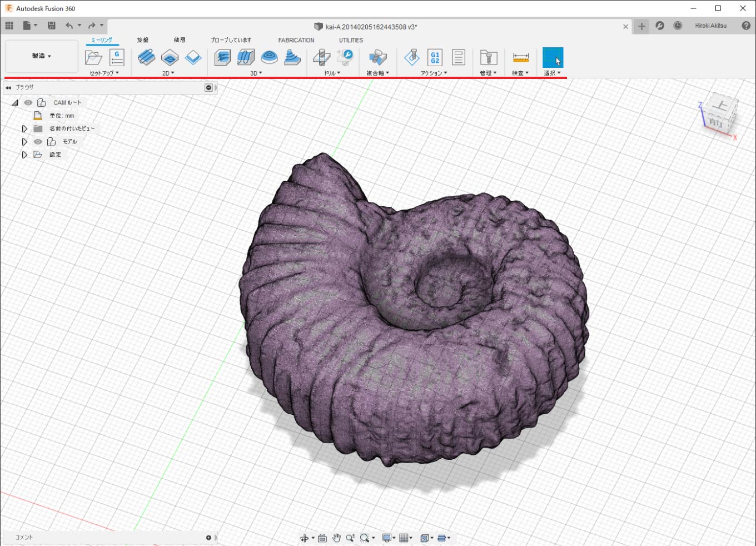Open a new design tab with plus button

(641, 26)
